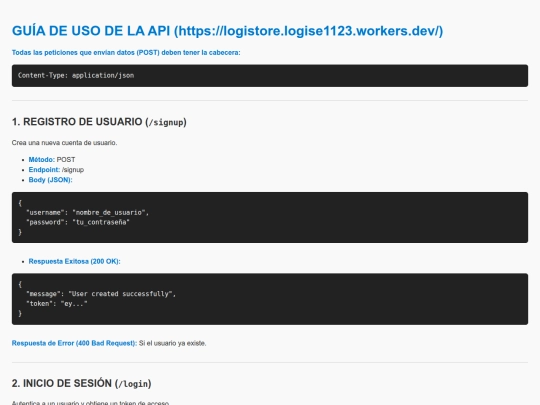Select the text 'Crea una nueva cuenta de usuario.'
The width and height of the screenshot is (540, 405).
click(64, 143)
